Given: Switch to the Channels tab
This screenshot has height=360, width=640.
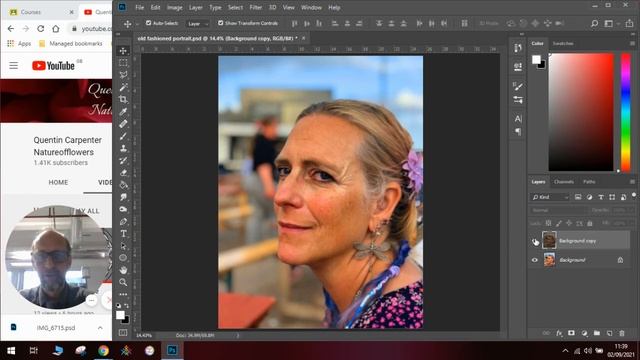Looking at the screenshot, I should (x=564, y=182).
